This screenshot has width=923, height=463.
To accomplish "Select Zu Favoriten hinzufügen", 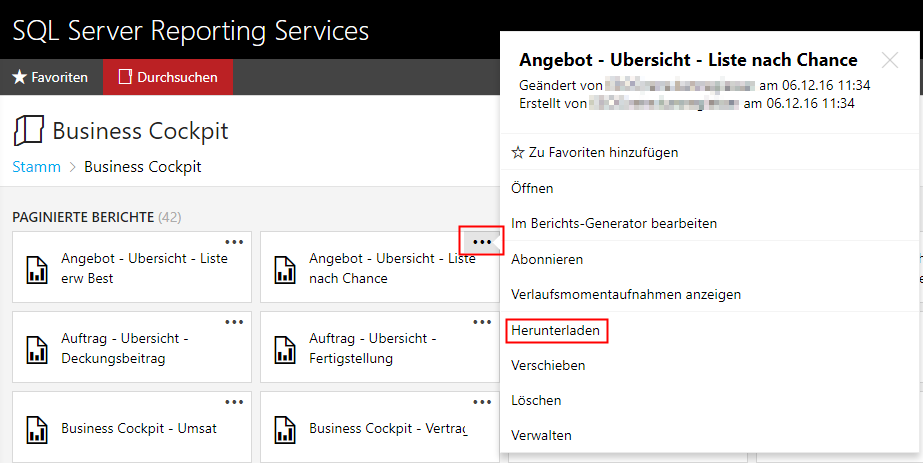I will [595, 152].
